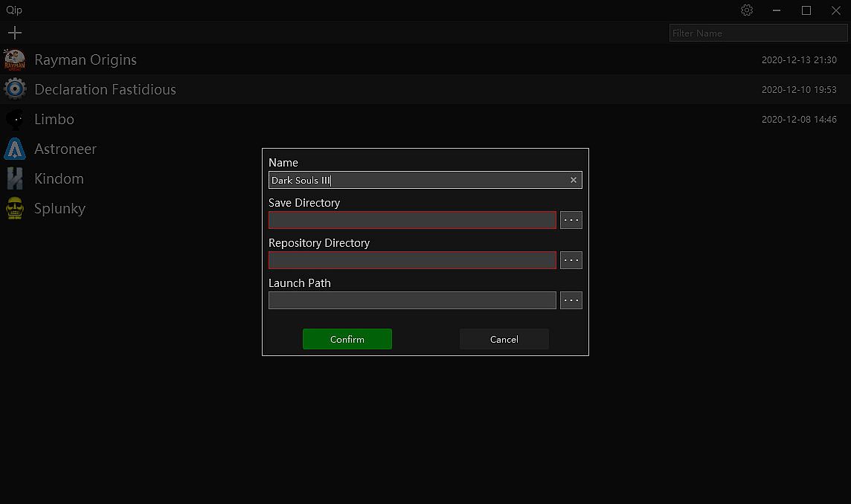This screenshot has width=851, height=504.
Task: Click the date 2020-12-08 14:46
Action: pyautogui.click(x=799, y=120)
